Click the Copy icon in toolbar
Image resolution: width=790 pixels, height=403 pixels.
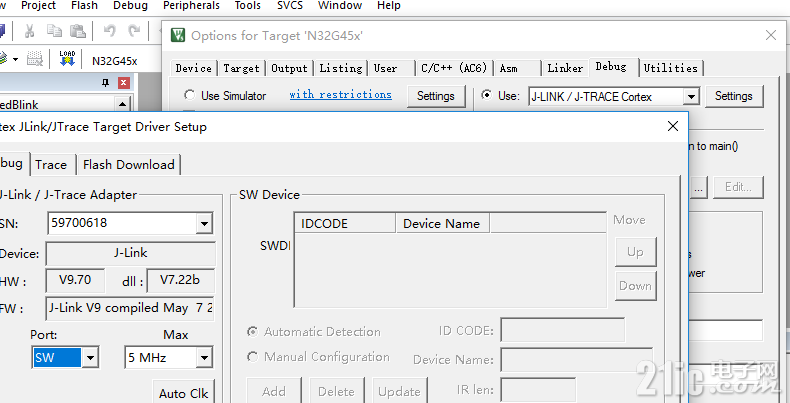click(54, 31)
